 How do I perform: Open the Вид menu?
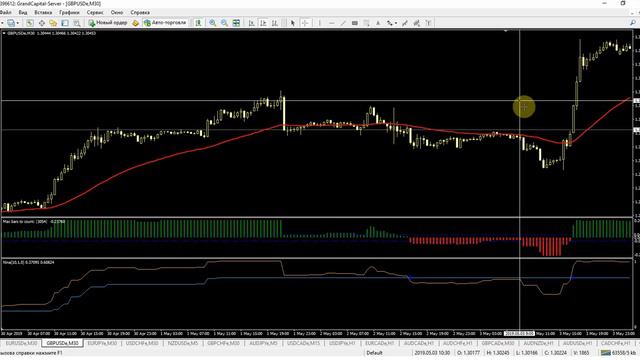(x=23, y=13)
